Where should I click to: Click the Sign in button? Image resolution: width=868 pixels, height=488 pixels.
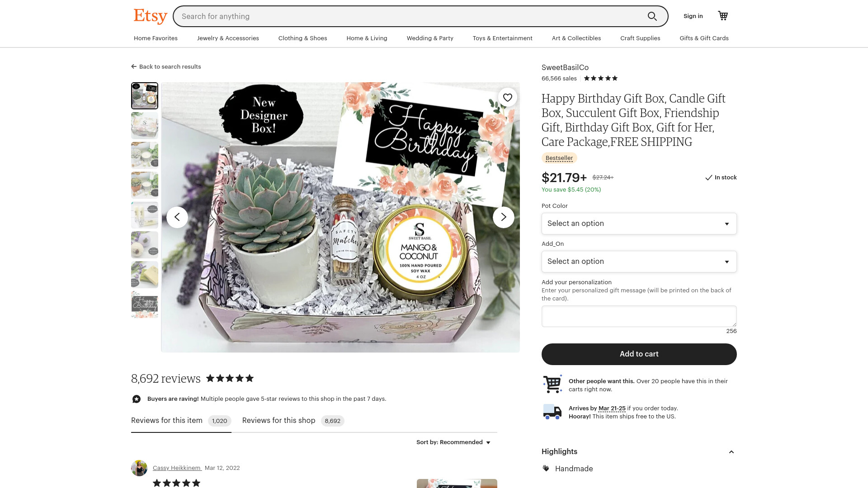tap(693, 16)
